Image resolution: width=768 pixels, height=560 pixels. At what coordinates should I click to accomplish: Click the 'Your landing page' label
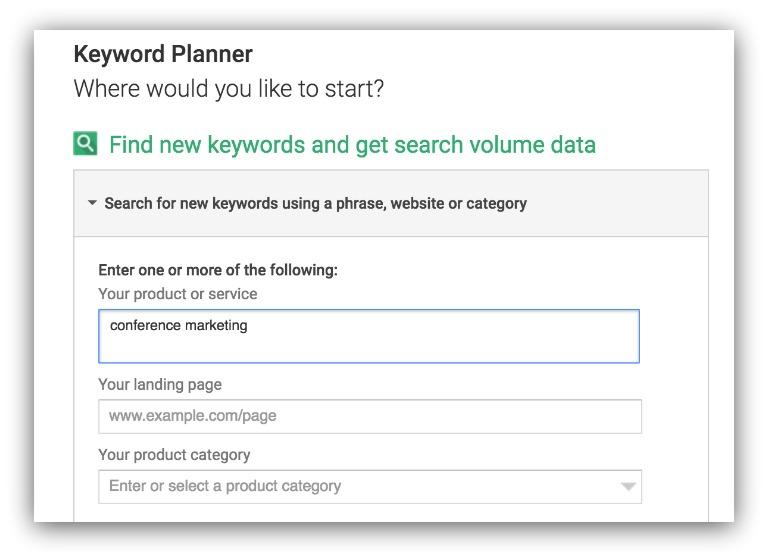coord(160,385)
